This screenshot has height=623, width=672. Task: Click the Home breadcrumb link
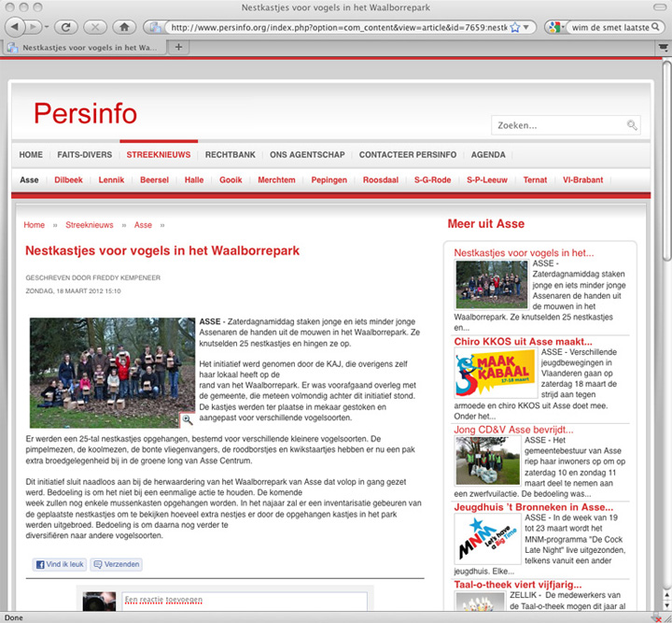35,225
